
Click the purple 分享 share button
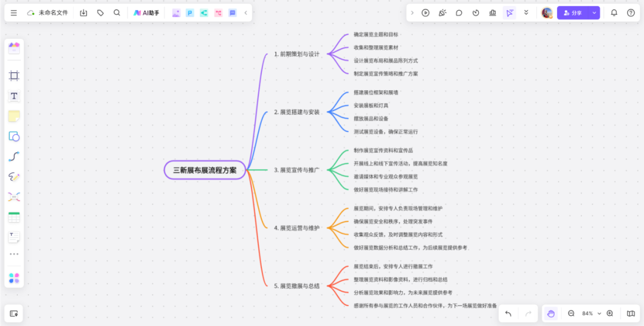click(573, 13)
